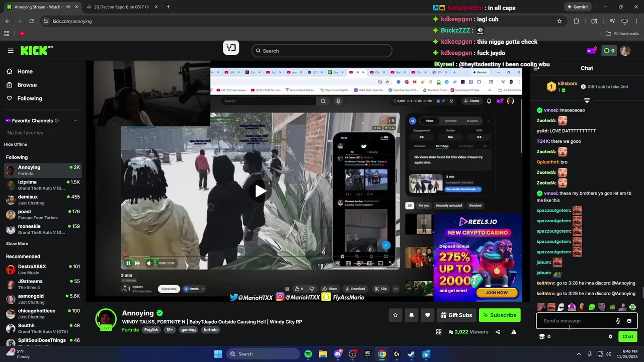Click the Remix dropdown under video

[193, 289]
